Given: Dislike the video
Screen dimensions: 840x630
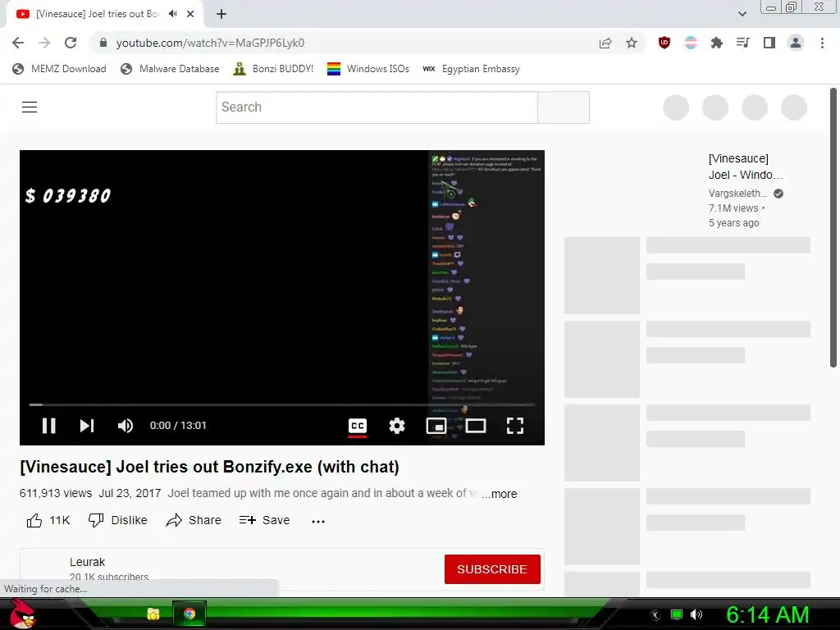Looking at the screenshot, I should click(118, 520).
